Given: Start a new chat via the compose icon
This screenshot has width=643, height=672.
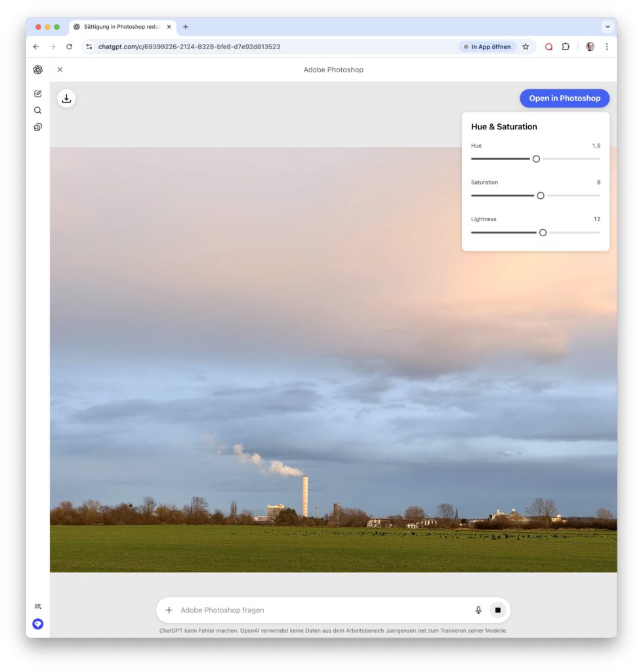Looking at the screenshot, I should (x=38, y=94).
